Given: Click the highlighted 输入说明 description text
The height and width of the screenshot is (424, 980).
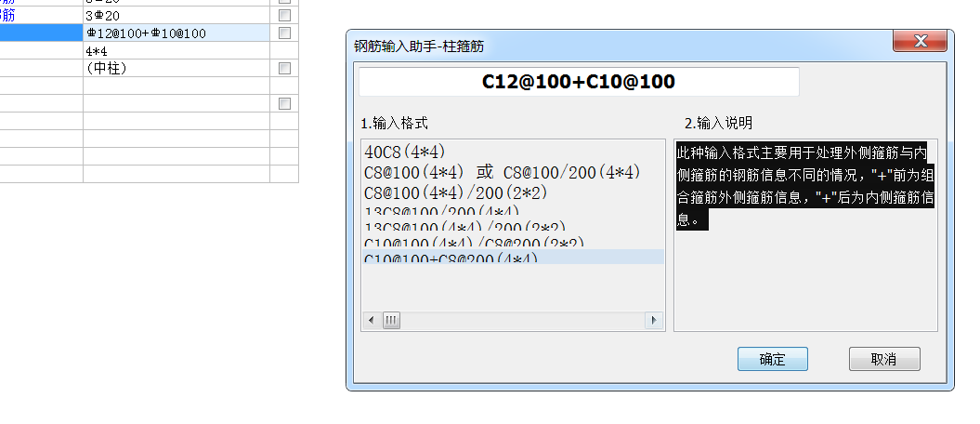Looking at the screenshot, I should [x=805, y=186].
